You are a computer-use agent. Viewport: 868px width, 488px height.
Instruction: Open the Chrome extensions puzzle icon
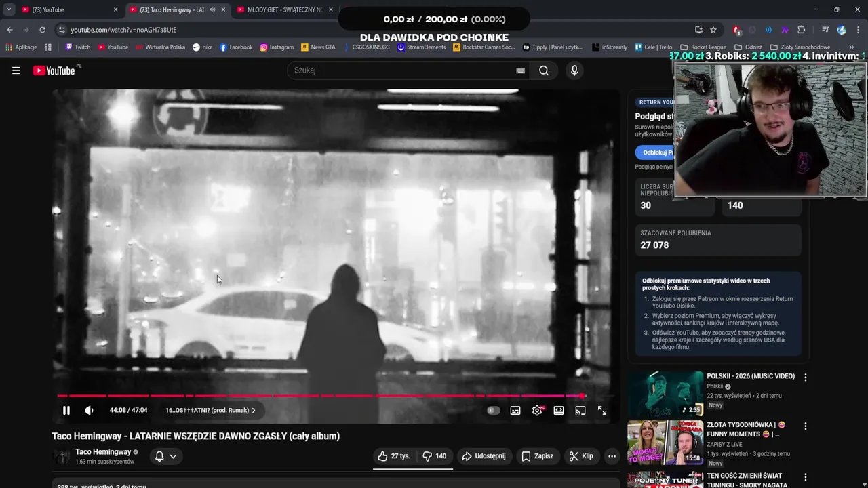[801, 30]
